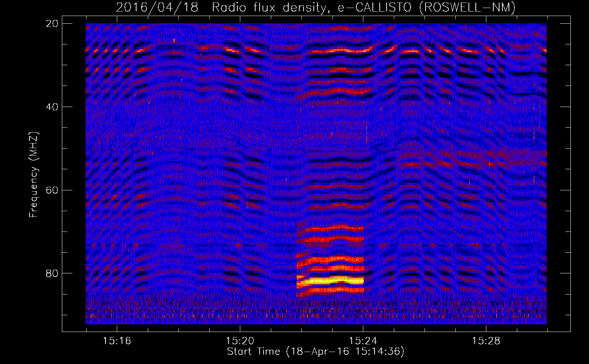Click the '80' frequency tick label
Viewport: 589px width, 364px height.
click(x=52, y=273)
